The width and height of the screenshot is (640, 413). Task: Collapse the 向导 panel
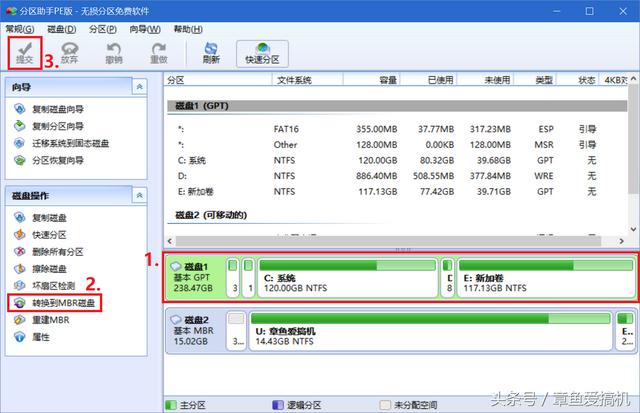pyautogui.click(x=139, y=87)
